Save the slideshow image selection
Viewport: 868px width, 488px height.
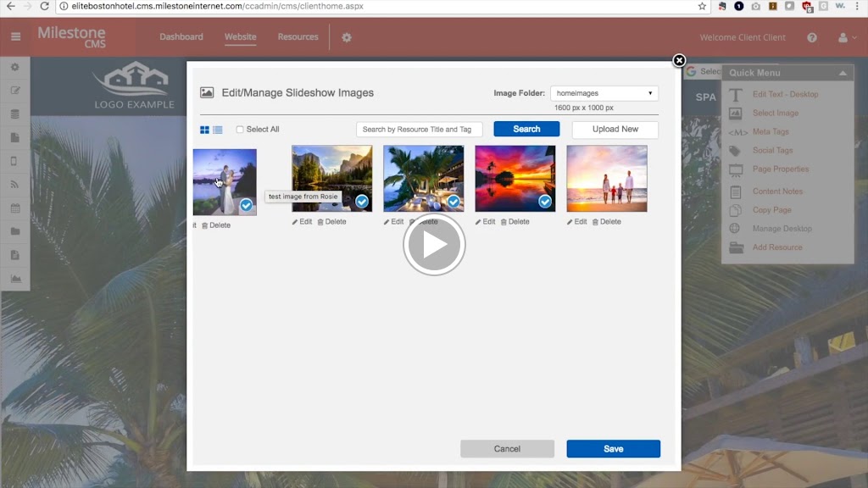pos(614,449)
